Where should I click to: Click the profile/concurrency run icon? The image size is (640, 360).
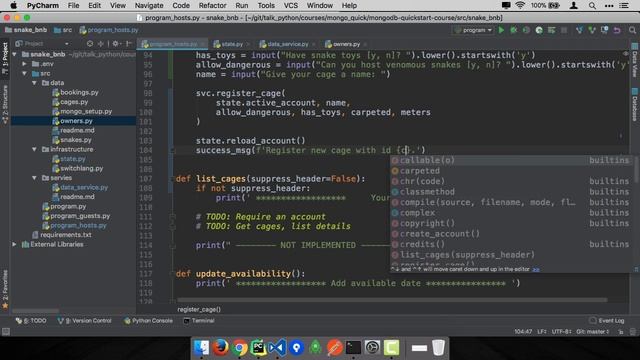(x=539, y=30)
